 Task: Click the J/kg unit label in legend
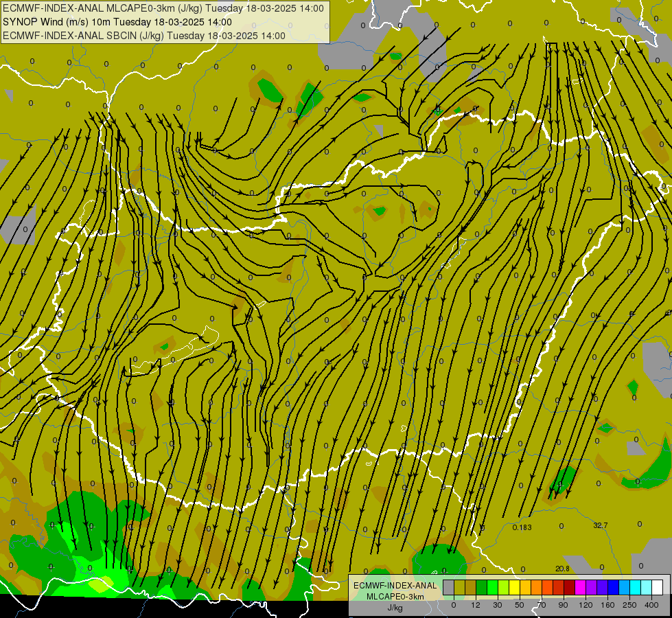(x=395, y=608)
